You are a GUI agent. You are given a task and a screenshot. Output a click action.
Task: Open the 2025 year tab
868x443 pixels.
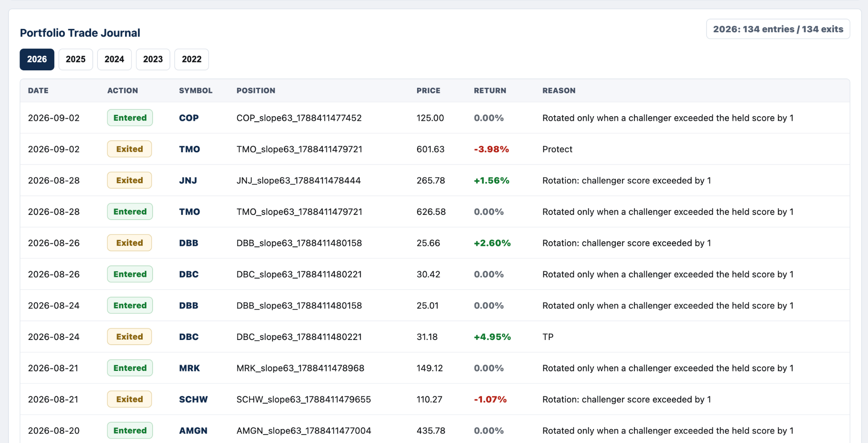coord(75,59)
